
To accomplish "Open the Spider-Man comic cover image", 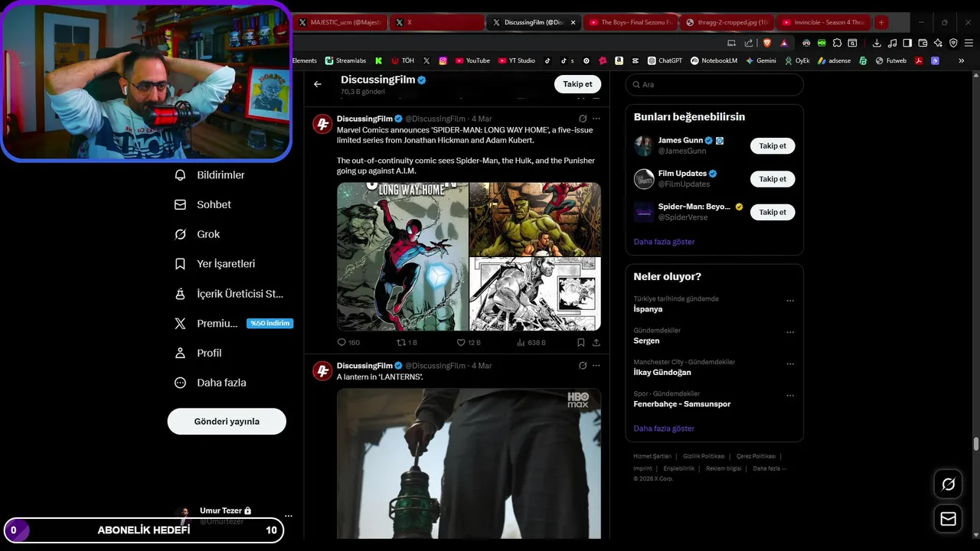I will point(403,256).
